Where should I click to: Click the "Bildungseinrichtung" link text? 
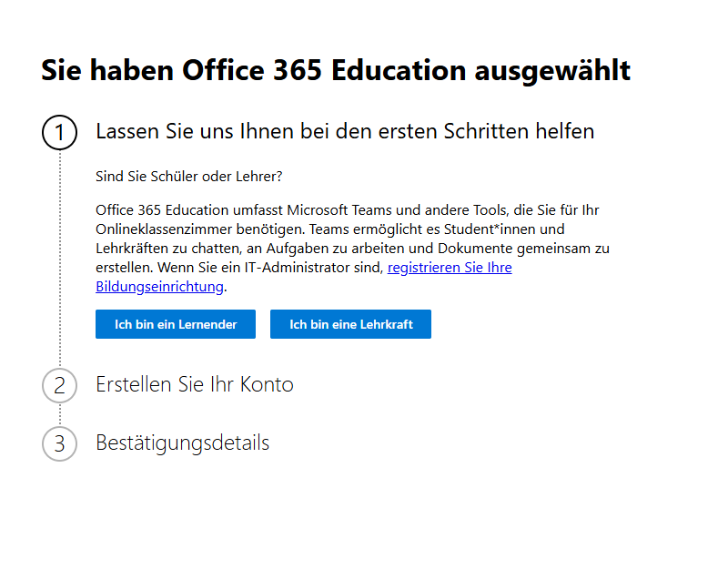(159, 287)
